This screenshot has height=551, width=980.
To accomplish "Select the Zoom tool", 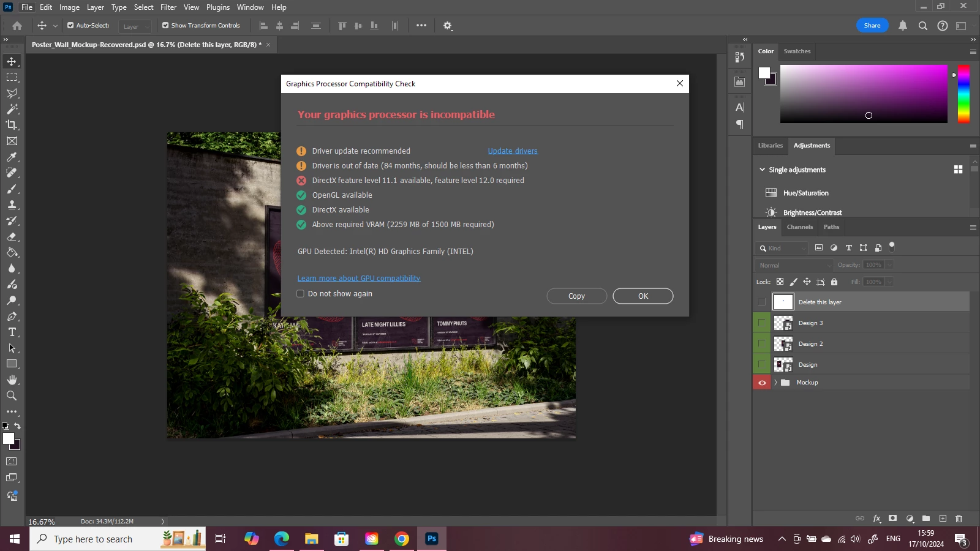I will click(12, 395).
